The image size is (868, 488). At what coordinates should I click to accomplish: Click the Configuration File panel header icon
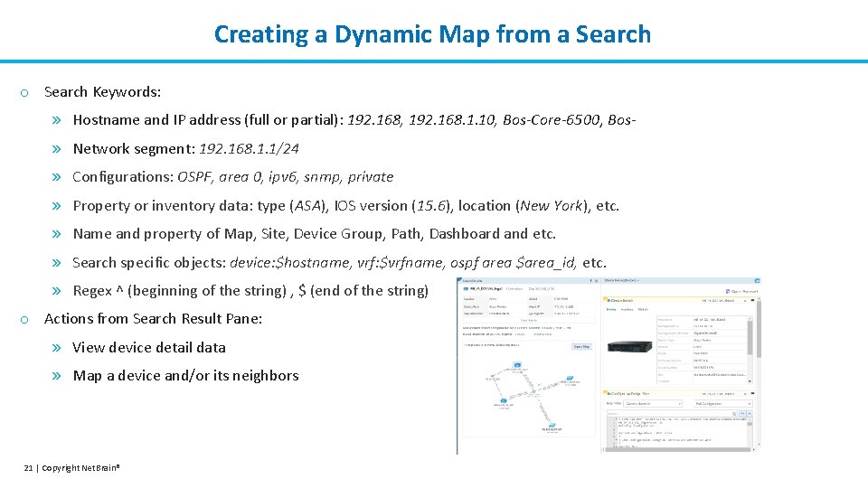tap(609, 393)
